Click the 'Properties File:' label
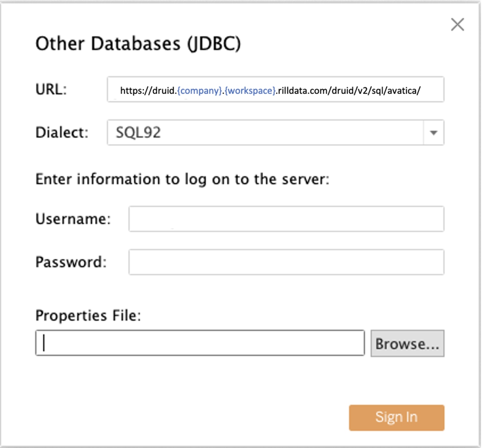The width and height of the screenshot is (482, 448). coord(88,315)
